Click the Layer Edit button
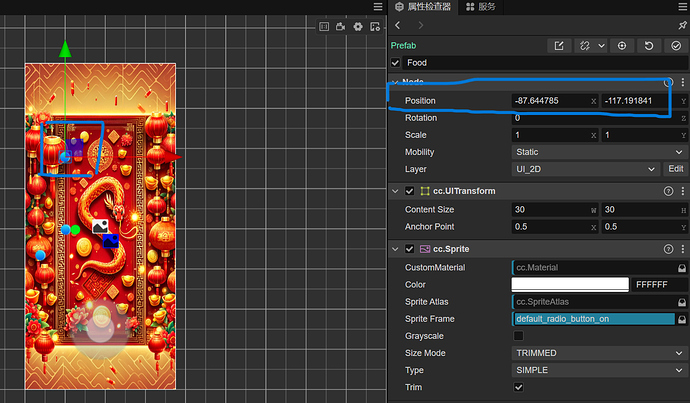The height and width of the screenshot is (403, 690). click(x=675, y=169)
